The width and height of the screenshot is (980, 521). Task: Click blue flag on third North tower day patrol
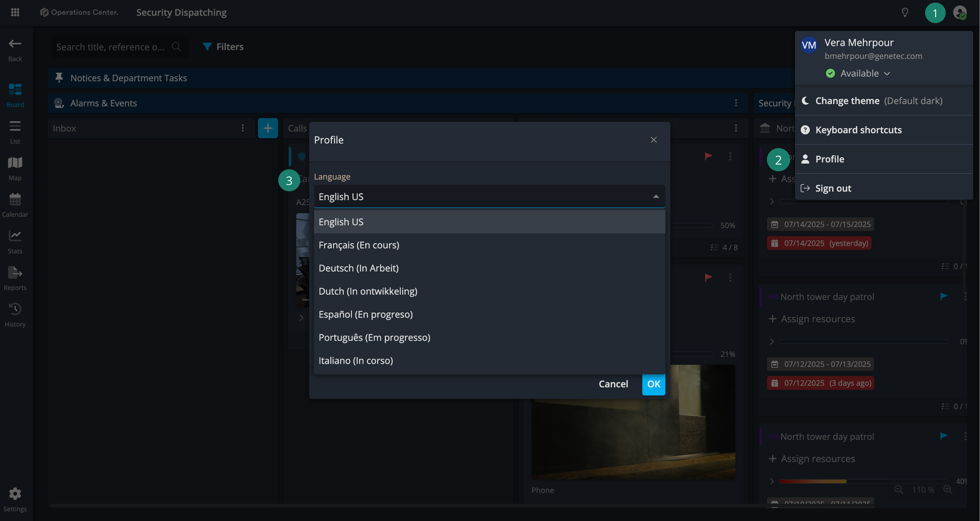[944, 436]
